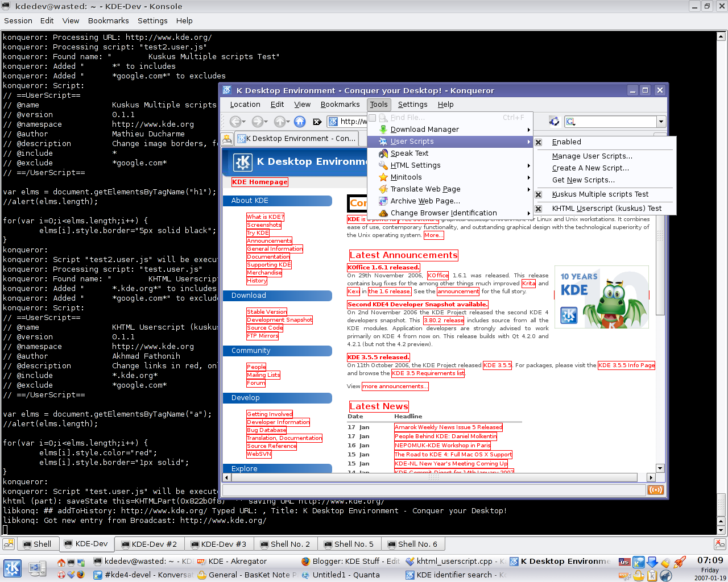728x582 pixels.
Task: Select Archive Web Page from Tools menu
Action: point(450,201)
